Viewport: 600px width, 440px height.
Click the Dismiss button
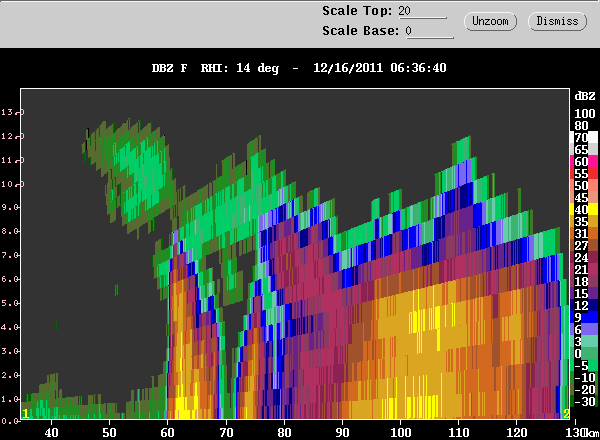click(x=557, y=21)
